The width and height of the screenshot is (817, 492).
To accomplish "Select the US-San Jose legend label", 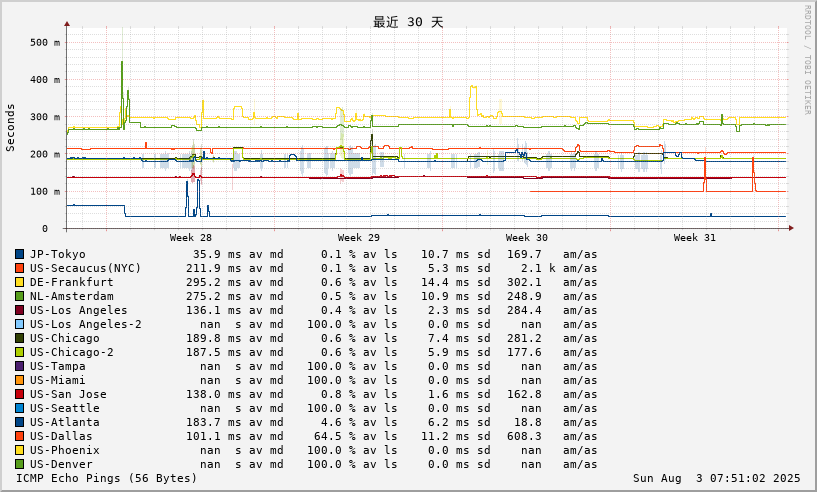I will tap(68, 395).
